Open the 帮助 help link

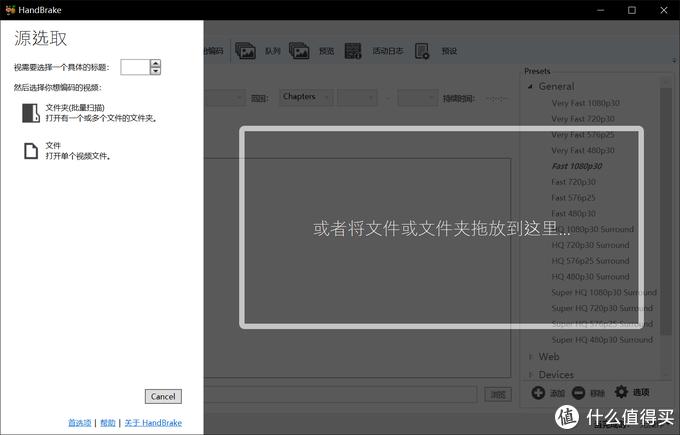click(x=108, y=423)
